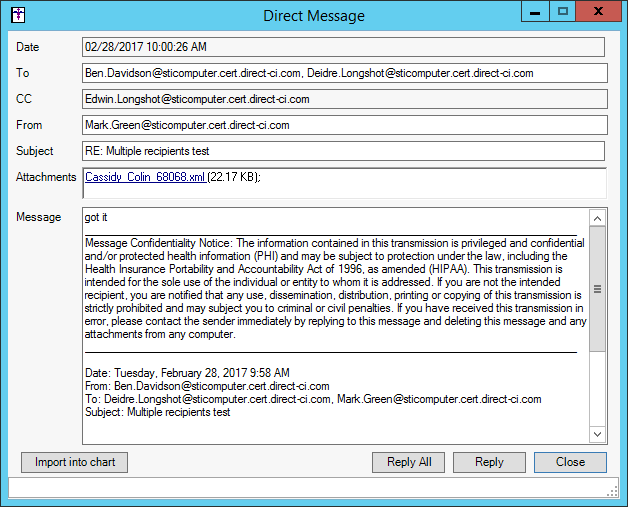Click the Message Confidentiality Notice paragraph

(335, 288)
